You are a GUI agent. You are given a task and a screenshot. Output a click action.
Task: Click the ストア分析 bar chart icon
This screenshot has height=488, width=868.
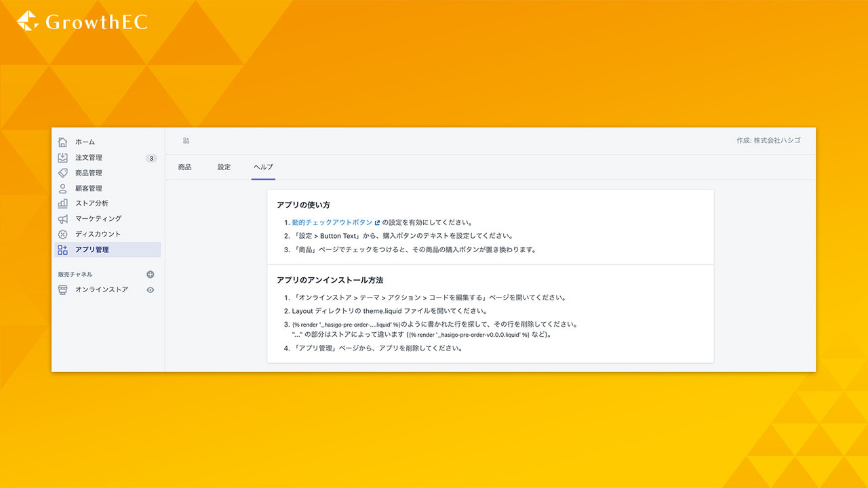click(x=62, y=203)
